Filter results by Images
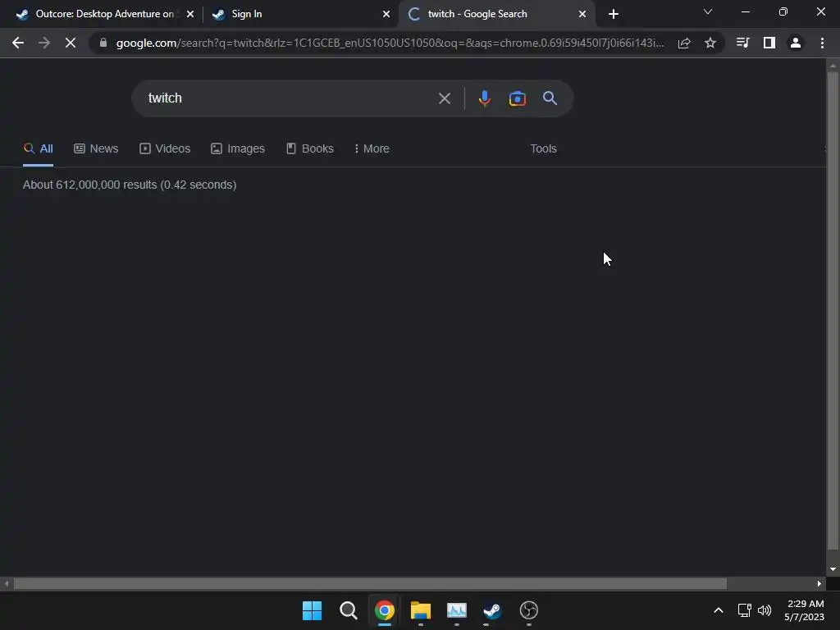 [x=238, y=148]
